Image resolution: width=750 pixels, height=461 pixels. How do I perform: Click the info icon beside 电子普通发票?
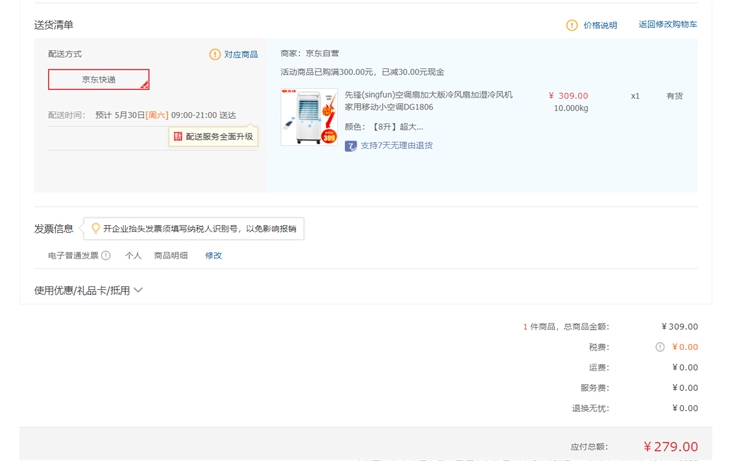(106, 255)
